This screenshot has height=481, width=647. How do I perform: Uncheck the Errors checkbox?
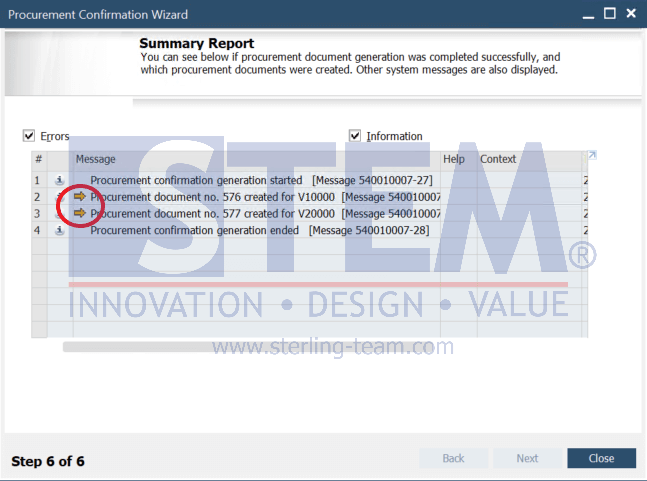29,136
